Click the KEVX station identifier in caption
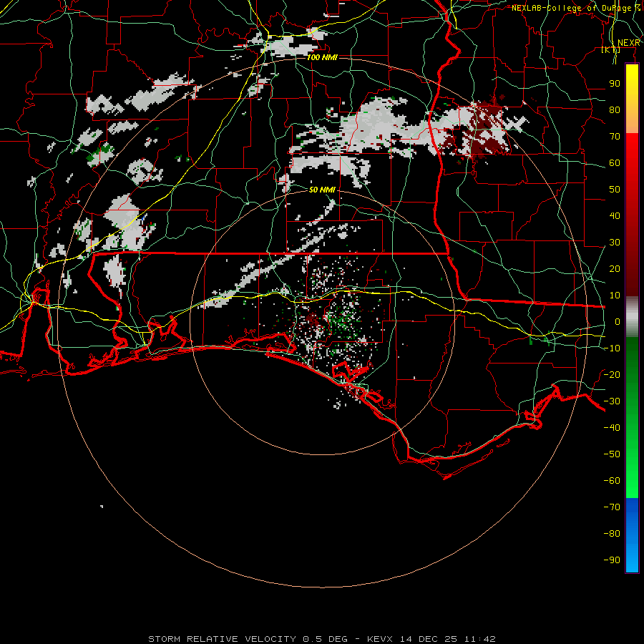 (x=380, y=639)
